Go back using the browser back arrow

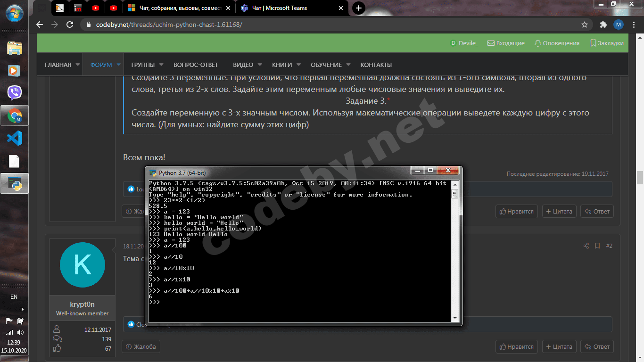(39, 25)
